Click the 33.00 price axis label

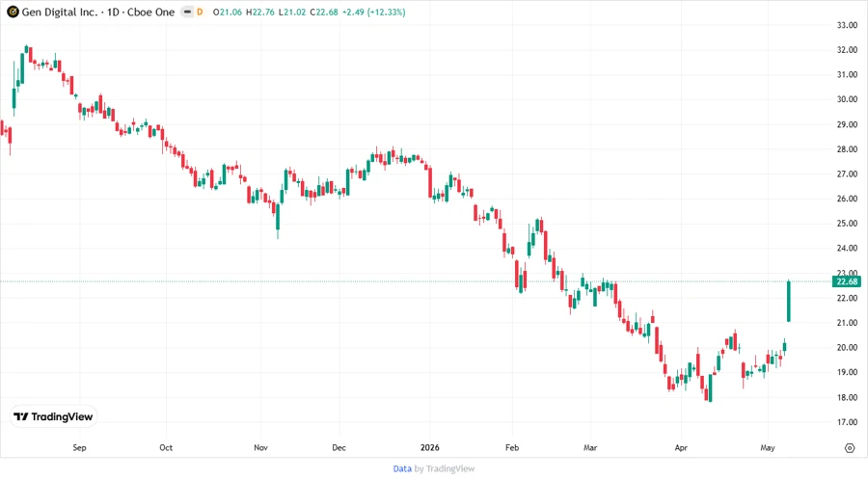tap(847, 25)
